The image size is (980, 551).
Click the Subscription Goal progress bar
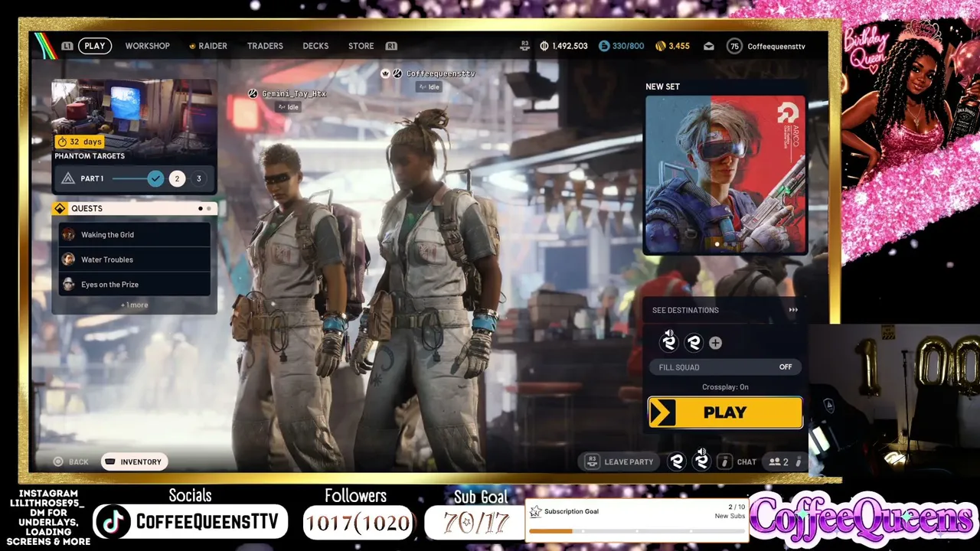pos(636,530)
